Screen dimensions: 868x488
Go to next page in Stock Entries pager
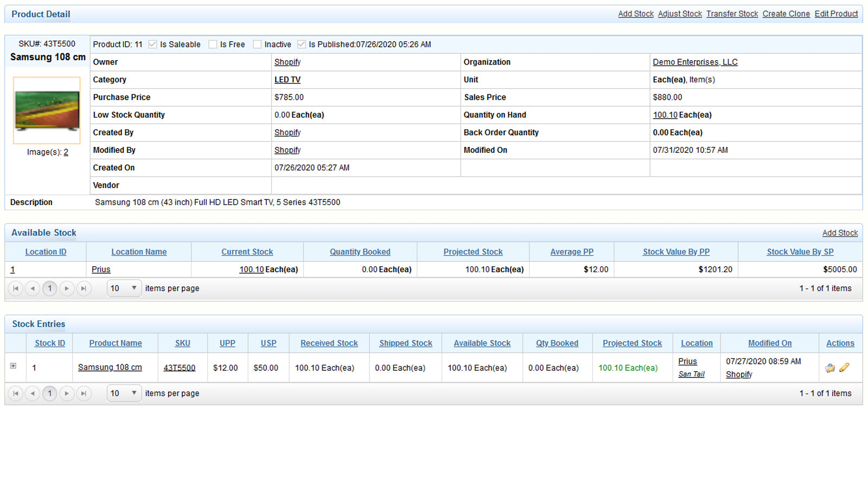pos(67,394)
